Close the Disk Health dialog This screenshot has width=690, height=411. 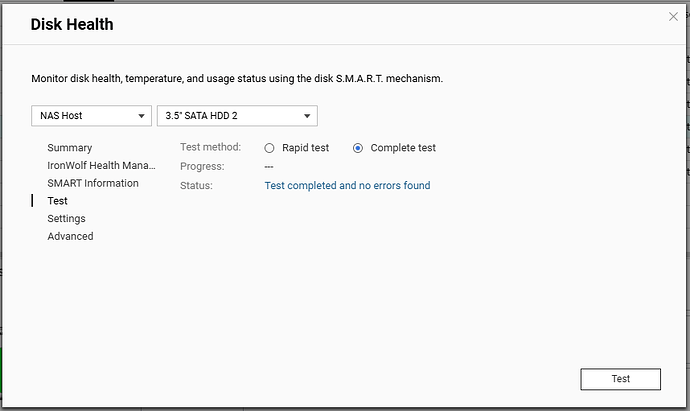pos(672,17)
